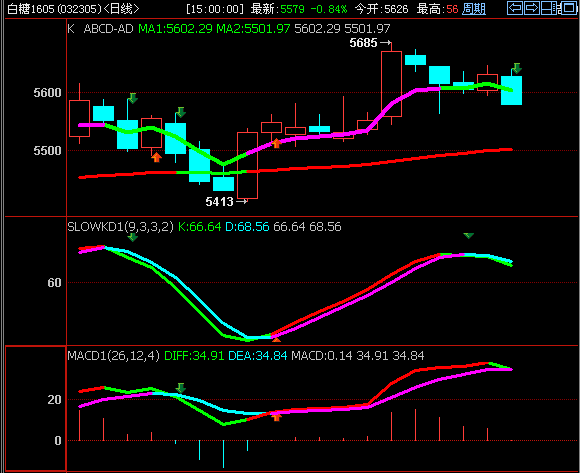Click the single-window view icon in the header

pos(569,8)
